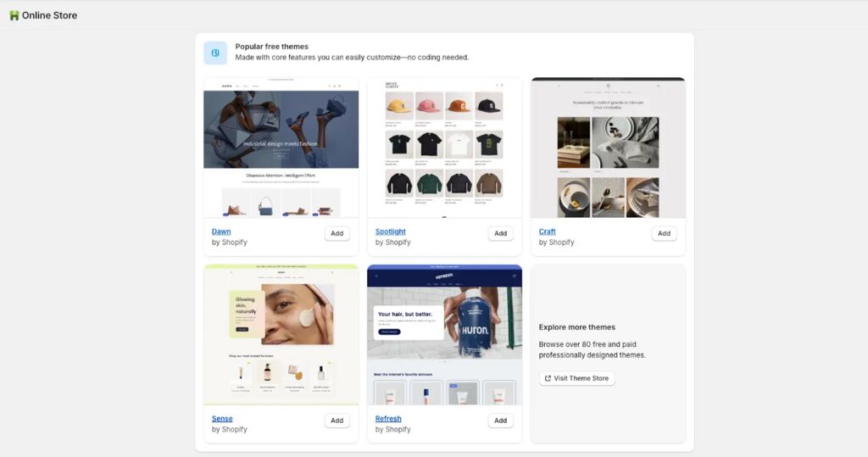The height and width of the screenshot is (457, 868).
Task: Open the Dawn theme link
Action: click(221, 231)
